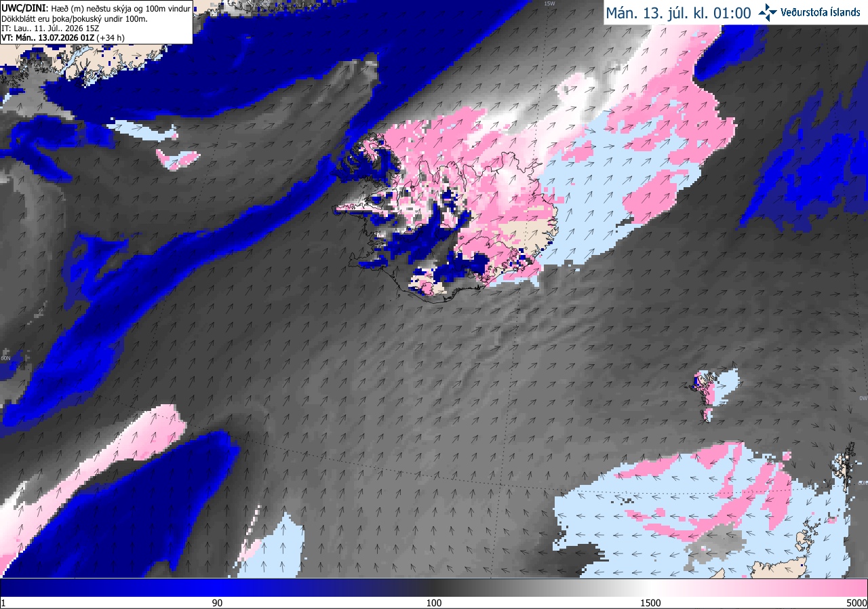Screen dimensions: 868x609
Task: Click the VT: Mán.. 13.07.2026 01Z line
Action: 63,39
